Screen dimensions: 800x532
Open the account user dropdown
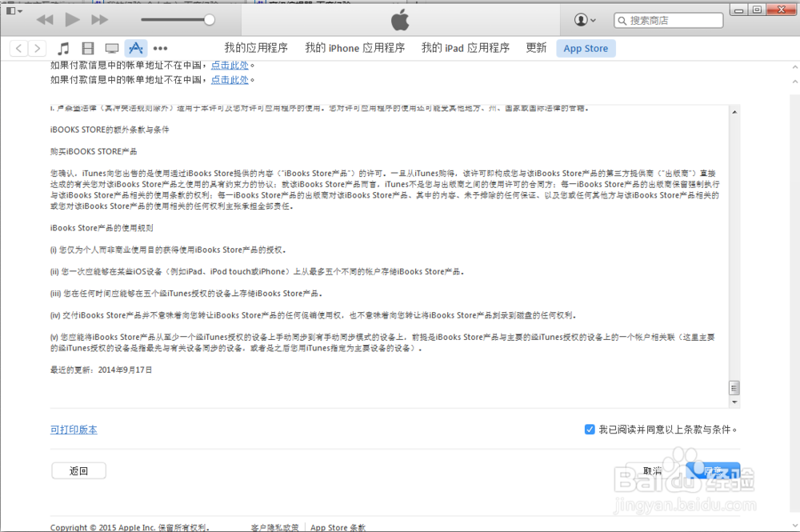pos(585,20)
